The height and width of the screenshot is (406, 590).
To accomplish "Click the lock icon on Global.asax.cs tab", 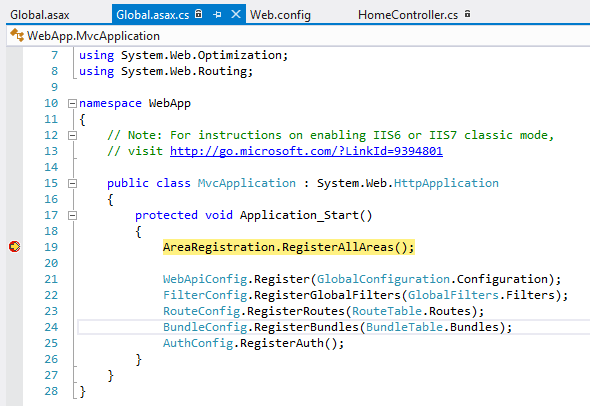I will click(199, 14).
